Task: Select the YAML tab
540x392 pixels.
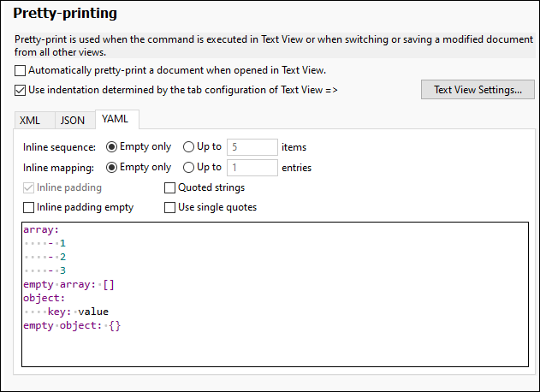Action: pos(114,120)
